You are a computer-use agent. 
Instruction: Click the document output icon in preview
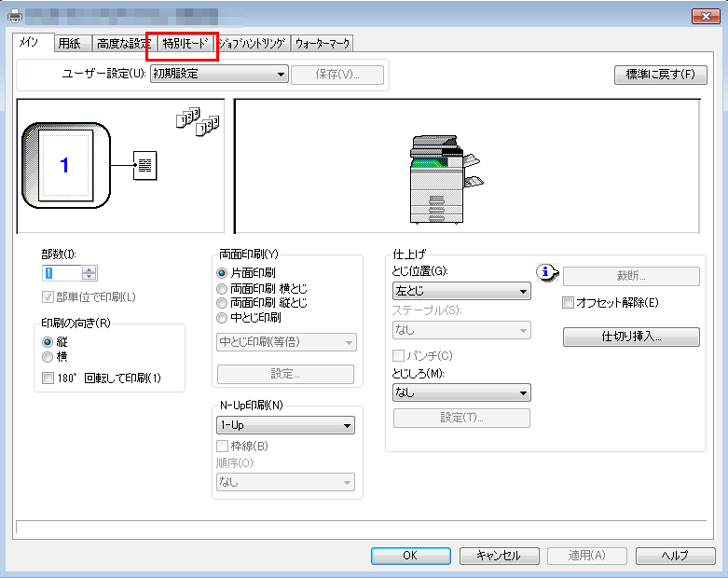pos(144,166)
